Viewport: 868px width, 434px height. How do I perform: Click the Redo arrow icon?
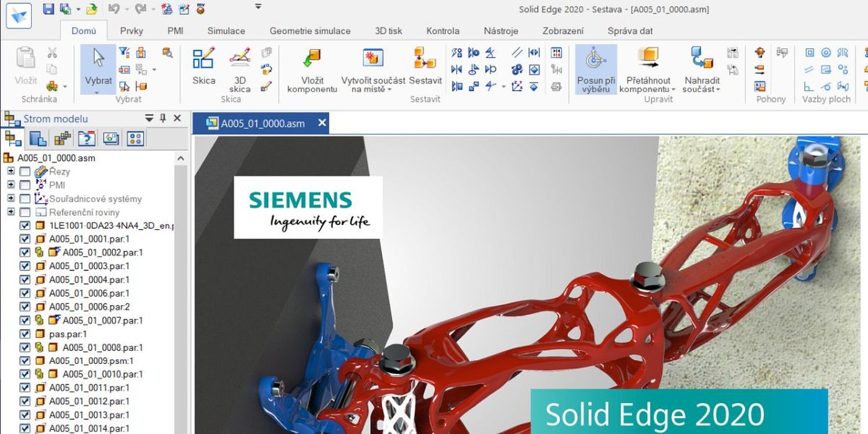click(140, 9)
